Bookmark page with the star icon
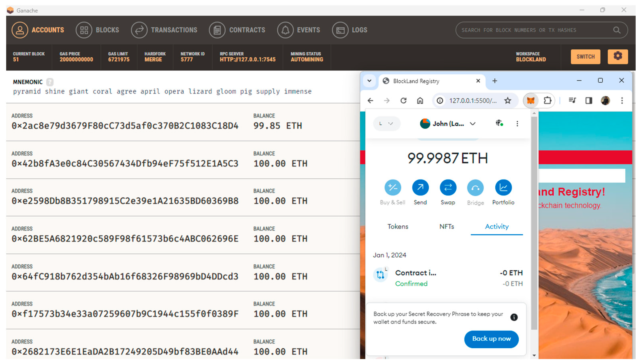This screenshot has height=364, width=639. coord(507,101)
